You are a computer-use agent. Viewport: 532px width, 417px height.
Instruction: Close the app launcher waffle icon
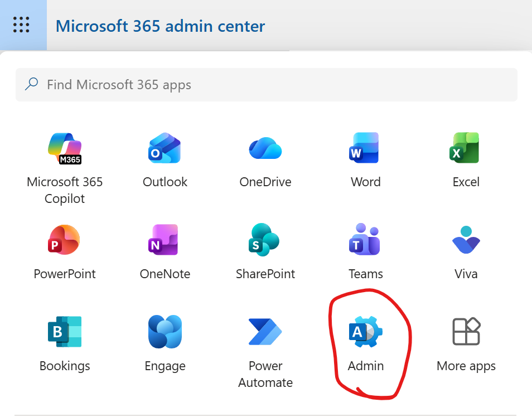click(21, 25)
